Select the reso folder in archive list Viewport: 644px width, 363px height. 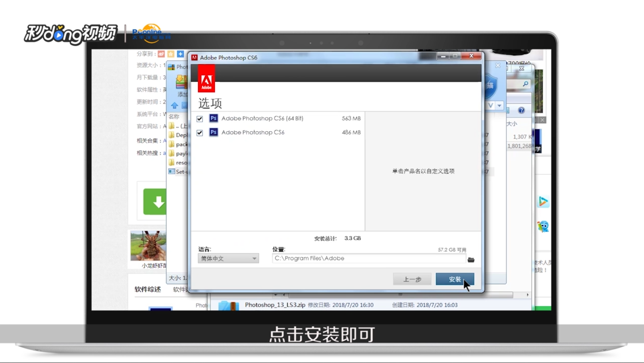tap(178, 163)
